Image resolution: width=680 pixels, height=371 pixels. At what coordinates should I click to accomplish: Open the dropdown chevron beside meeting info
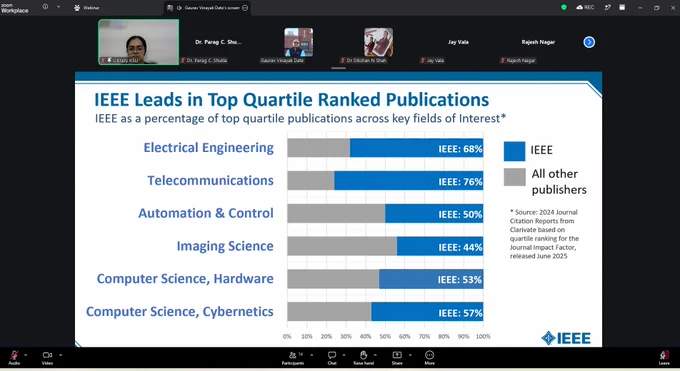pyautogui.click(x=59, y=7)
